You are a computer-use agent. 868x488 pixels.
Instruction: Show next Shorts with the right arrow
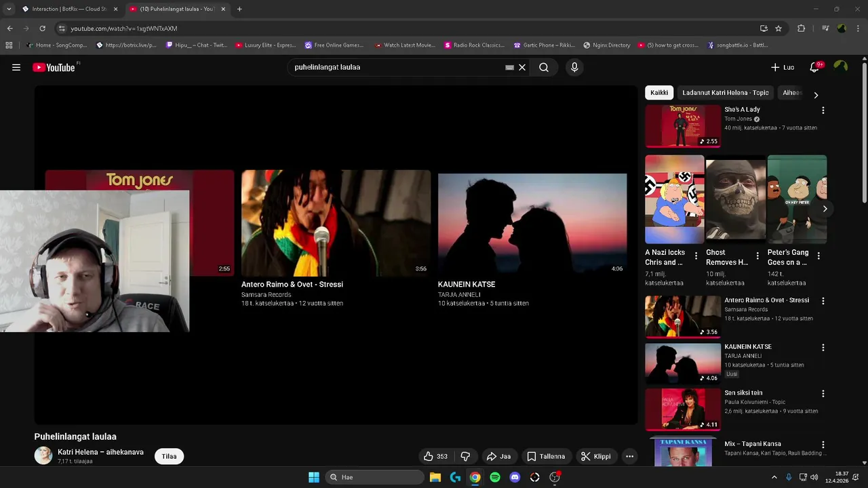coord(825,209)
